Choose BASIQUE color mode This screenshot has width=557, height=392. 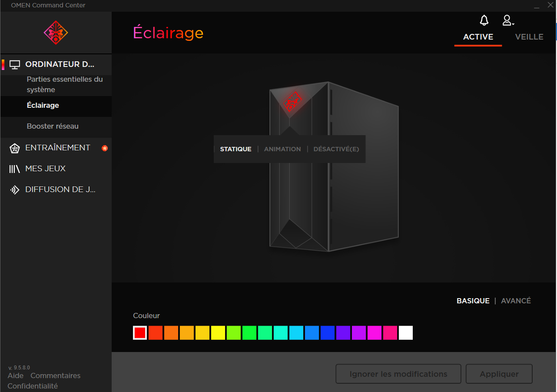click(x=473, y=301)
